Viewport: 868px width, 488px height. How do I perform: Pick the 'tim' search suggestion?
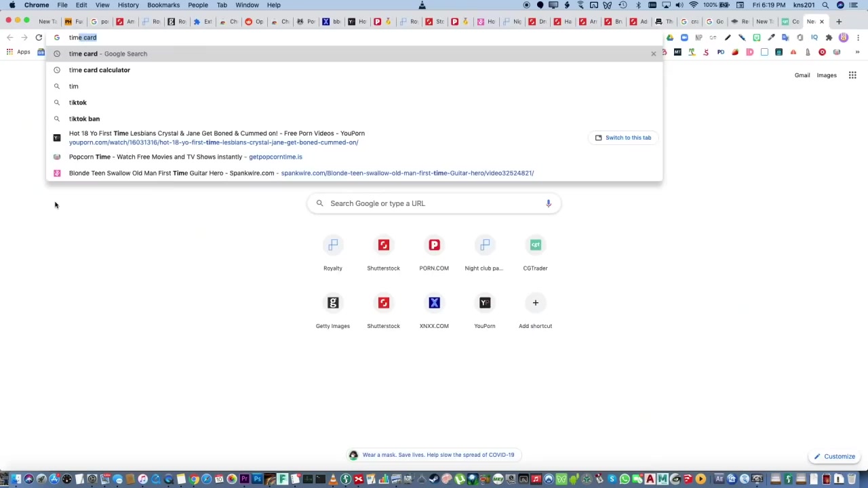[x=353, y=86]
